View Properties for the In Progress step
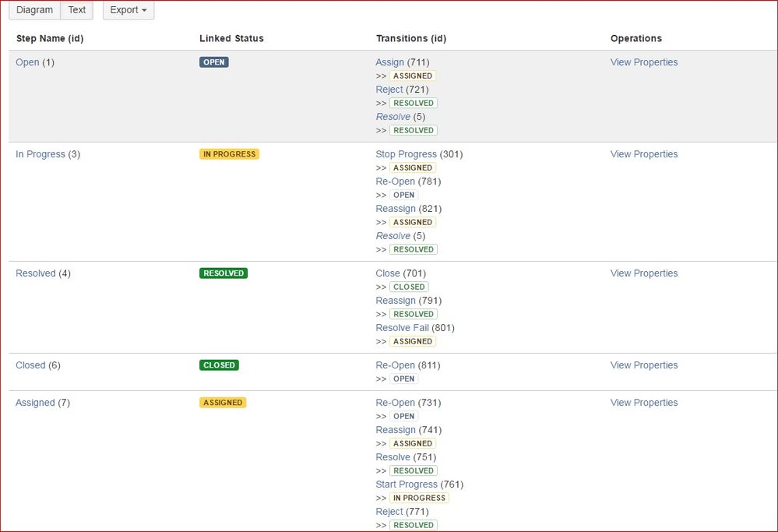The height and width of the screenshot is (532, 778). point(644,154)
